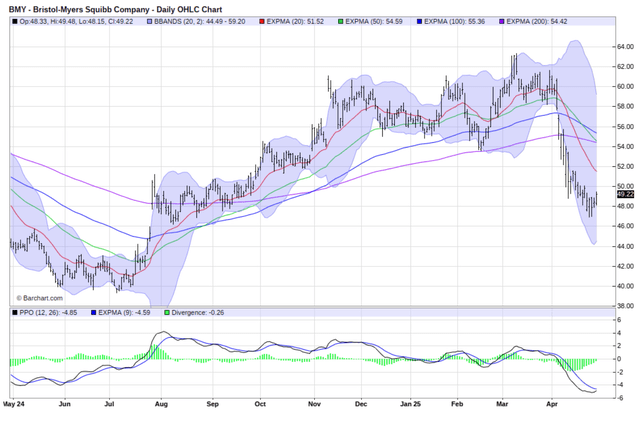The width and height of the screenshot is (640, 427).
Task: Click the 42.00 price axis label
Action: pos(625,266)
